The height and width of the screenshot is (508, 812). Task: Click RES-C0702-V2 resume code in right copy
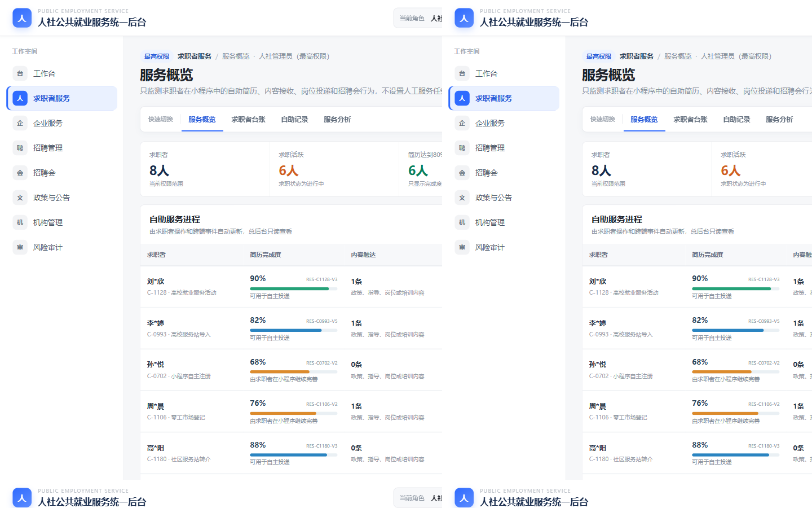(764, 363)
